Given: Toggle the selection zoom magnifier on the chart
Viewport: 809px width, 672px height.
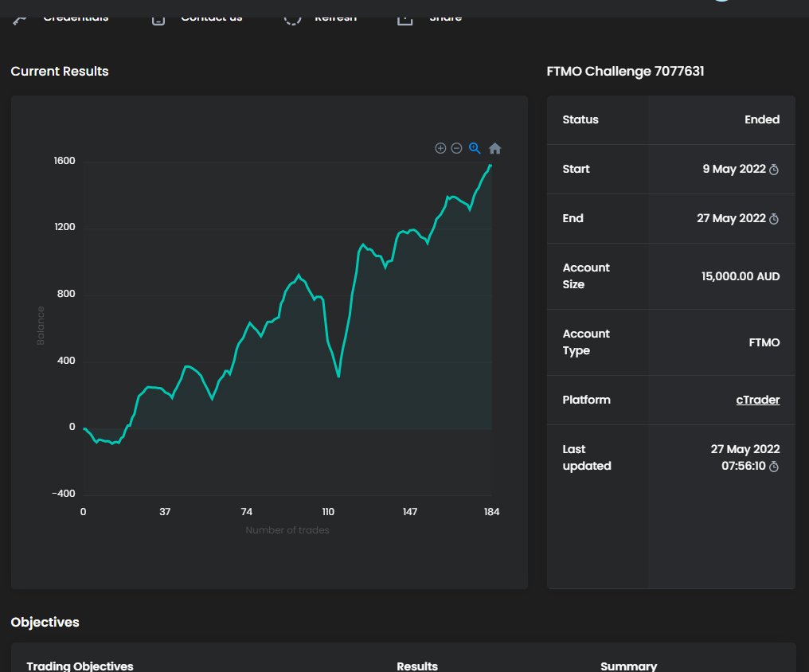Looking at the screenshot, I should click(x=474, y=148).
